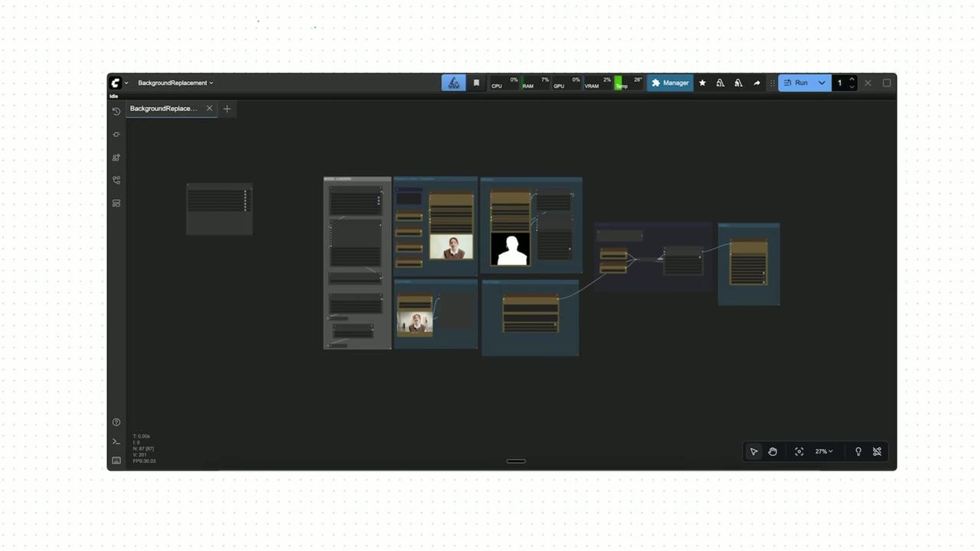The image size is (980, 551).
Task: Open the Manager panel
Action: click(670, 83)
